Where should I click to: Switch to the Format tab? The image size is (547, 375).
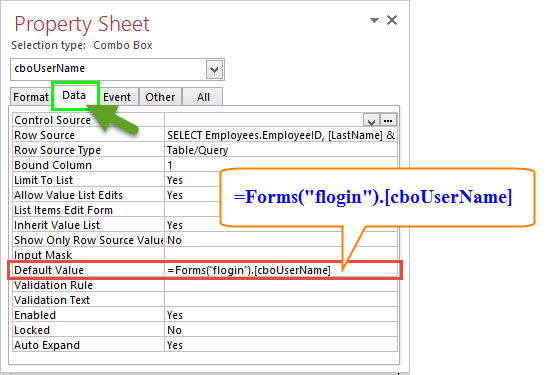pos(31,97)
